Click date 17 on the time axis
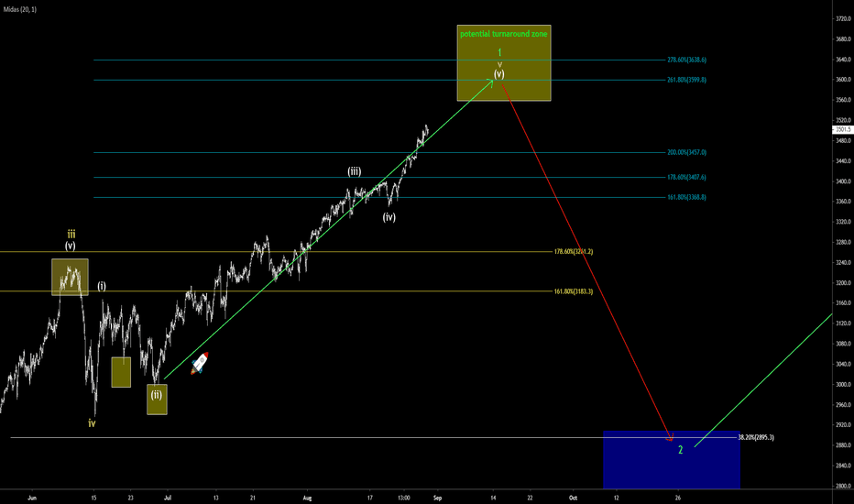854x504 pixels. (x=370, y=498)
